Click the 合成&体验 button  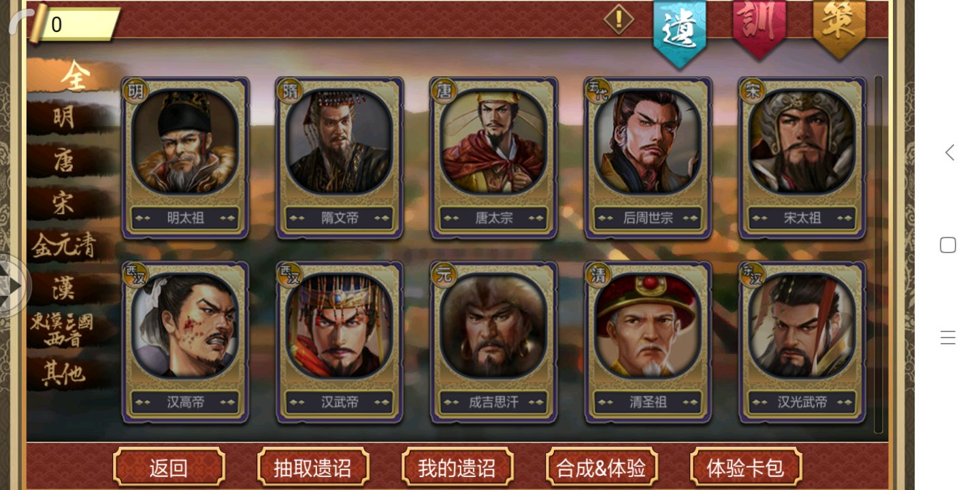pos(602,468)
